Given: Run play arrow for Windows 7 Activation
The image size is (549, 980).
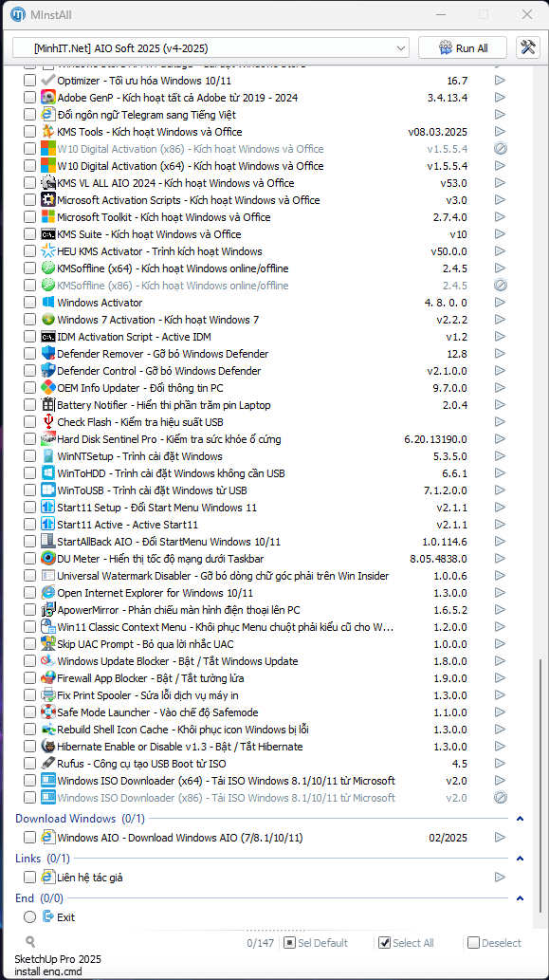Looking at the screenshot, I should (500, 320).
